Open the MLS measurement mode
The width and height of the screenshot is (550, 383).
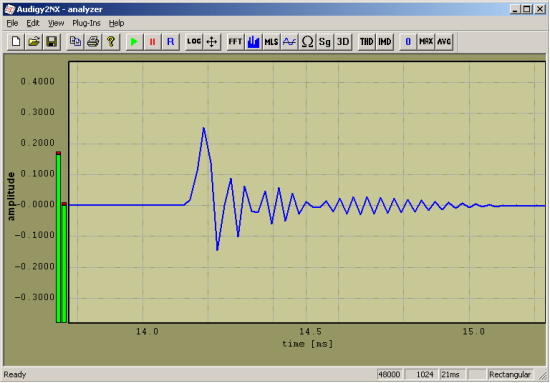[x=271, y=42]
